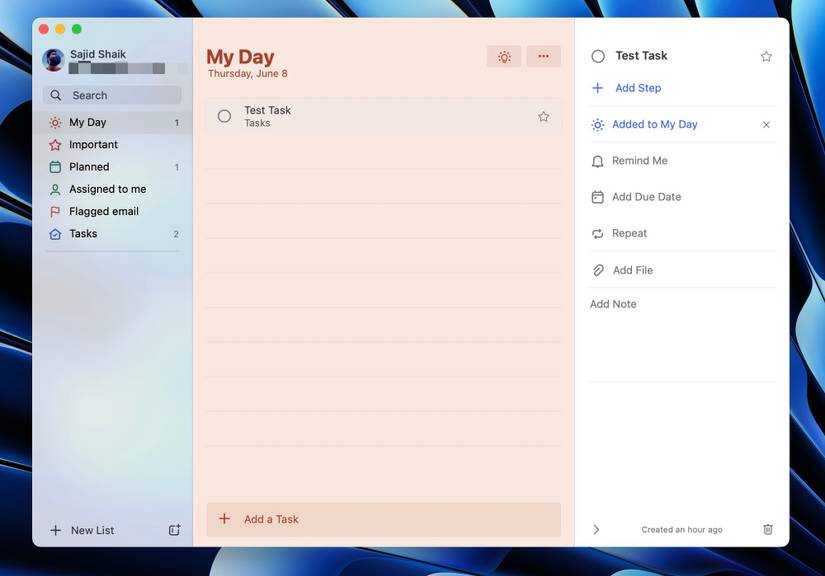This screenshot has width=825, height=576.
Task: Open the Important list in sidebar
Action: pos(114,145)
